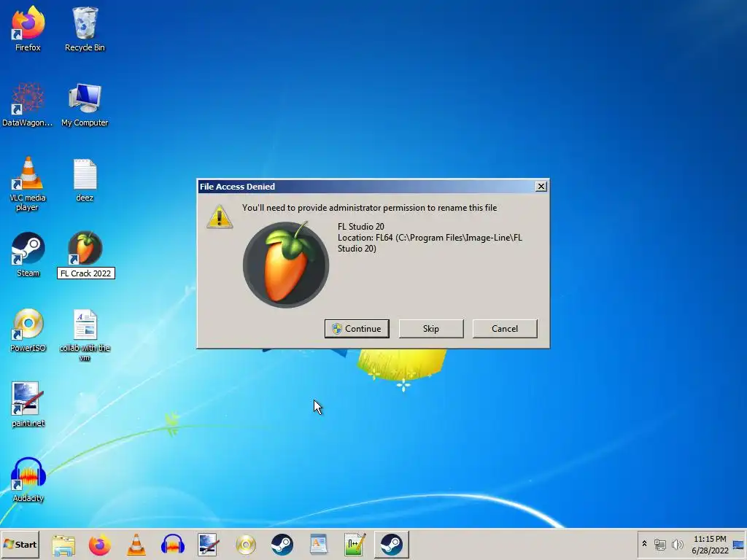The image size is (747, 560).
Task: Select the Audacity desktop shortcut
Action: pyautogui.click(x=28, y=480)
